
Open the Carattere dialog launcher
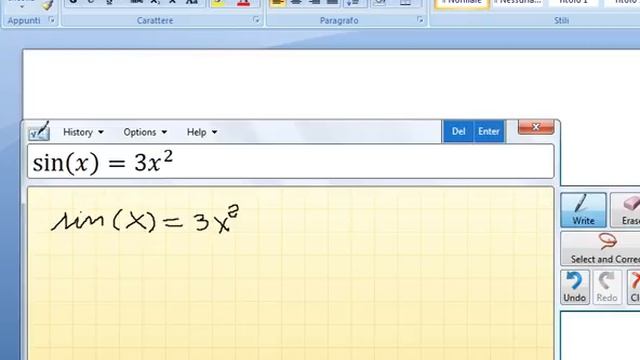pyautogui.click(x=256, y=20)
